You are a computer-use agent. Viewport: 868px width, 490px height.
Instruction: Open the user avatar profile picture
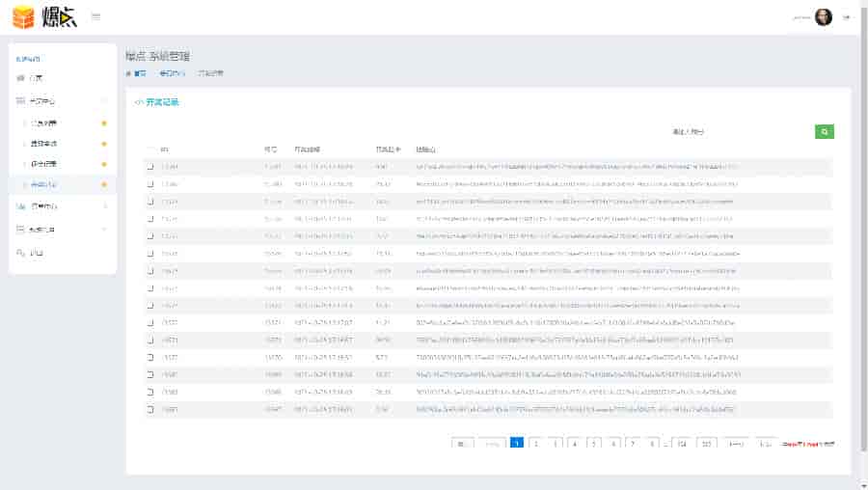(823, 17)
